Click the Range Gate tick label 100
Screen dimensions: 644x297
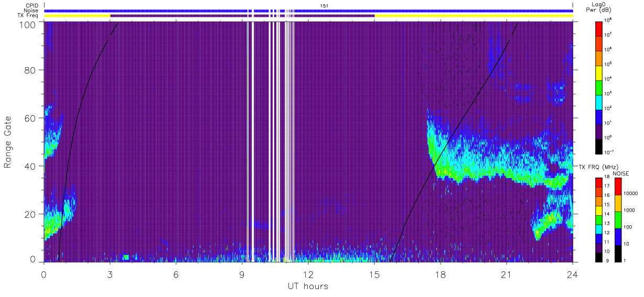click(x=28, y=24)
